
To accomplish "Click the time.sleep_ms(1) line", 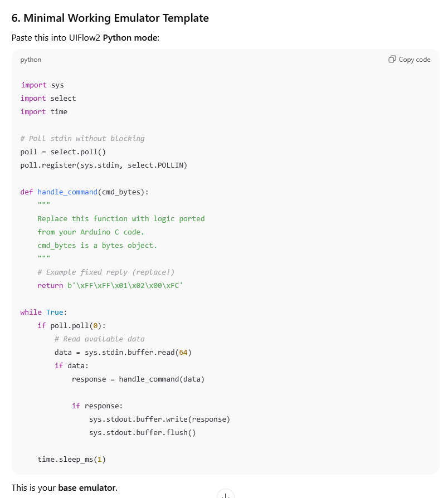I will click(71, 460).
